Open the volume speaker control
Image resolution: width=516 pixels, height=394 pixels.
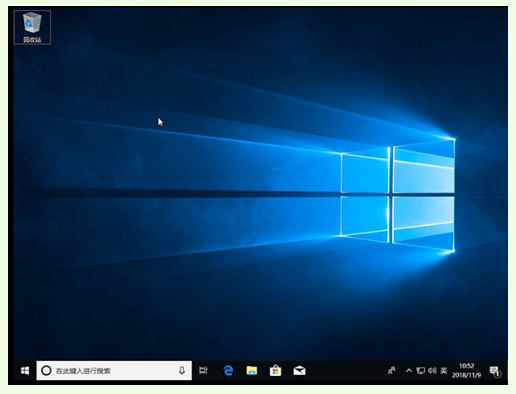(x=432, y=370)
